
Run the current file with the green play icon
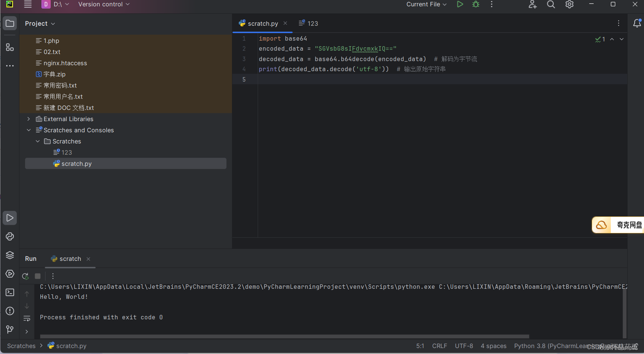coord(460,4)
